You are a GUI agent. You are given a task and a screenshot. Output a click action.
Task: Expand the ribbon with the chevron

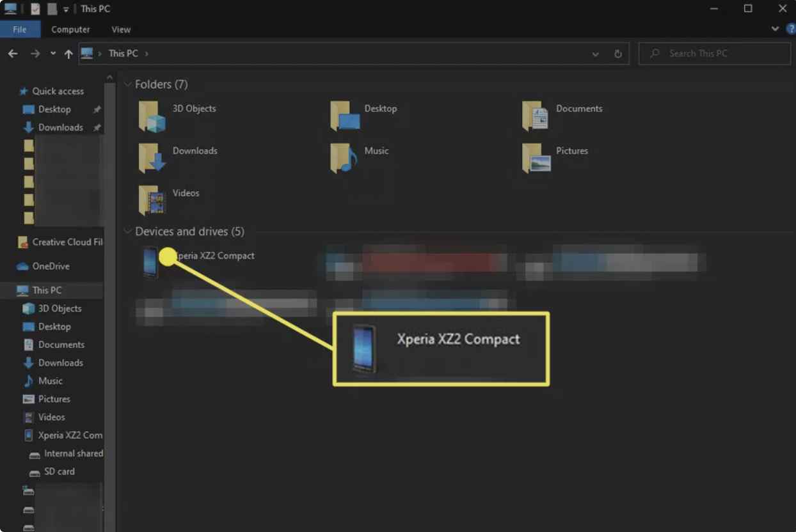pos(775,29)
